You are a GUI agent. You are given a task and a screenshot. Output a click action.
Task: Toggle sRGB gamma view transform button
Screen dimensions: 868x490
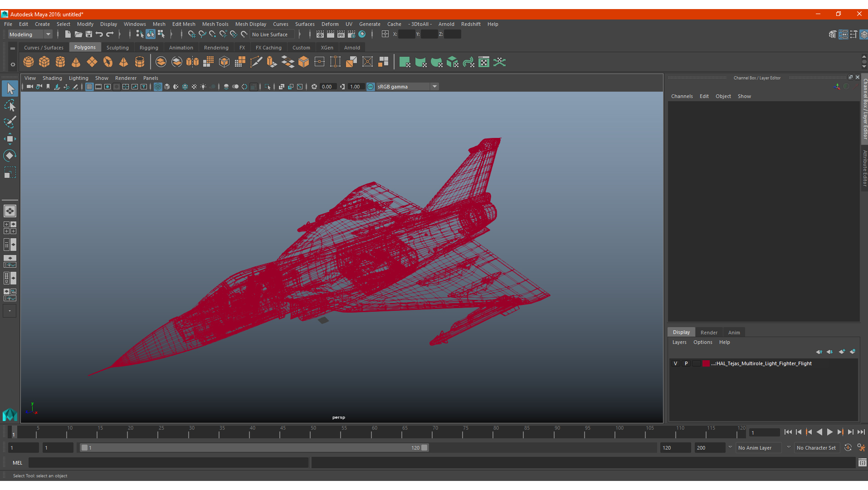371,87
